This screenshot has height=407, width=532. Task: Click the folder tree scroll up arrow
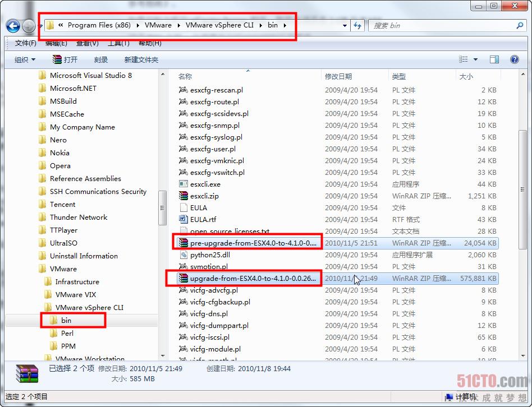point(163,74)
